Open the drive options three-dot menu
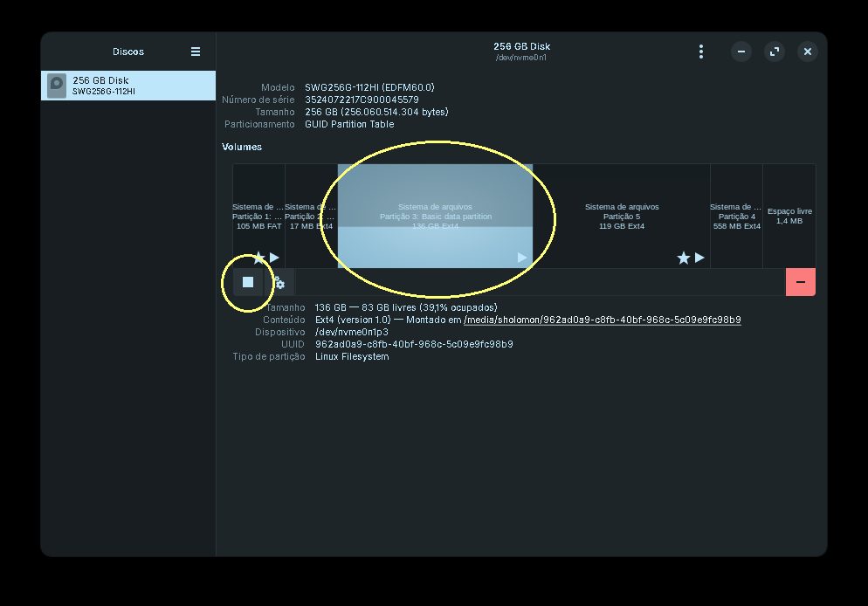Screen dimensions: 868x606 pos(700,52)
